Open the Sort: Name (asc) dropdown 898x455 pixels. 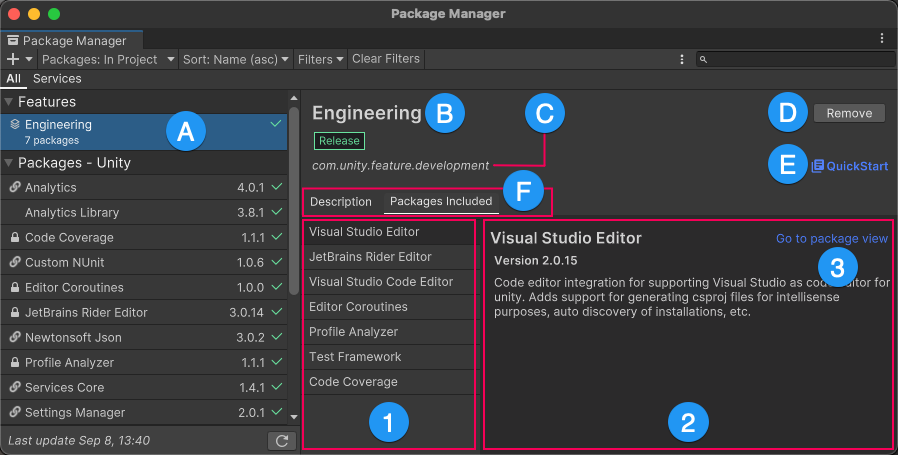pos(235,59)
